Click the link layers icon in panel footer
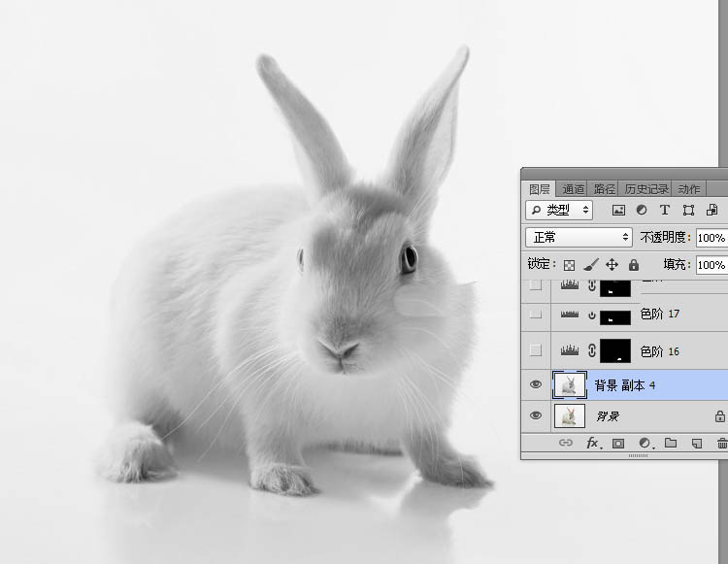This screenshot has width=728, height=564. [x=566, y=443]
